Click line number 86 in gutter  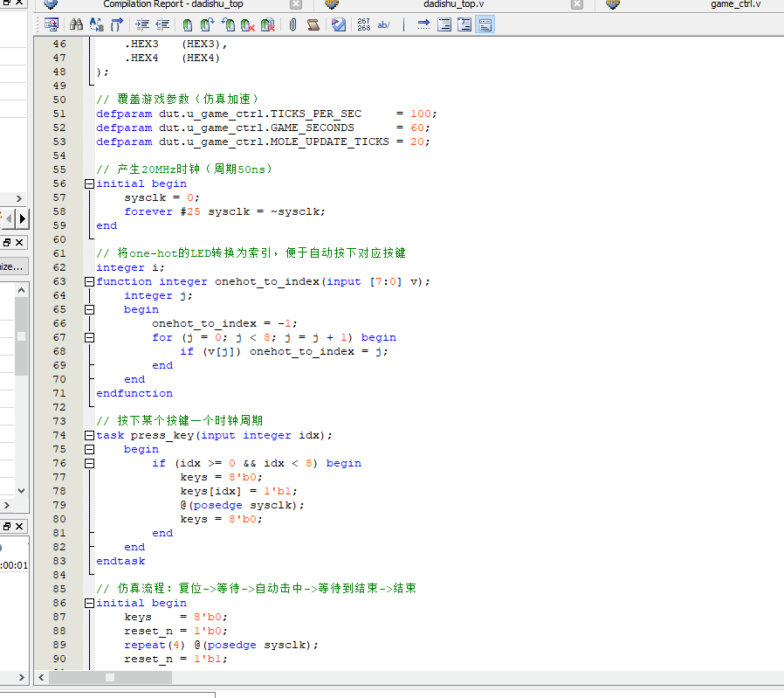tap(59, 603)
